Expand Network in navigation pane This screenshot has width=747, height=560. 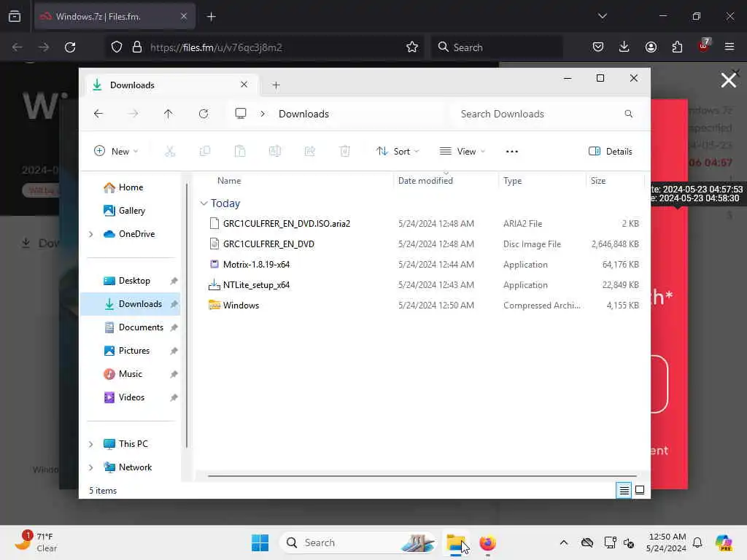pyautogui.click(x=91, y=467)
